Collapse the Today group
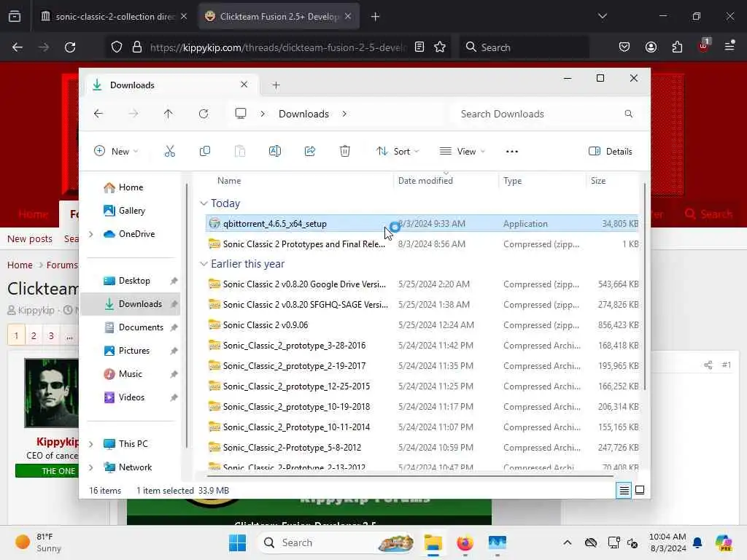This screenshot has height=560, width=747. coord(204,203)
